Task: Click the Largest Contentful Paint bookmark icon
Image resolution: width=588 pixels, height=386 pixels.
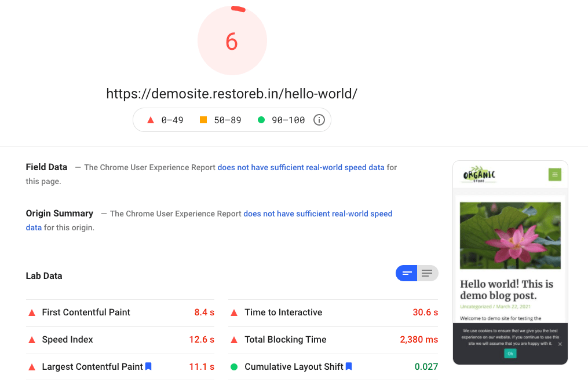Action: tap(148, 366)
